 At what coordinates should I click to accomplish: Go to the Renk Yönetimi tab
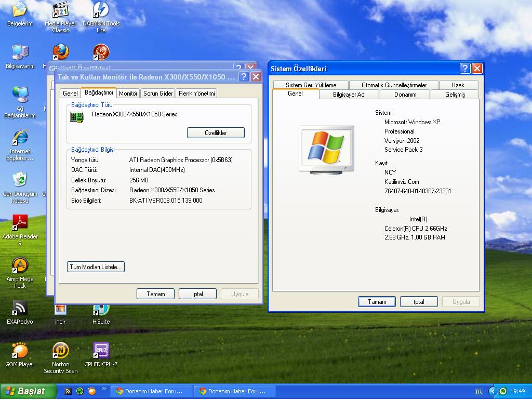pyautogui.click(x=197, y=94)
